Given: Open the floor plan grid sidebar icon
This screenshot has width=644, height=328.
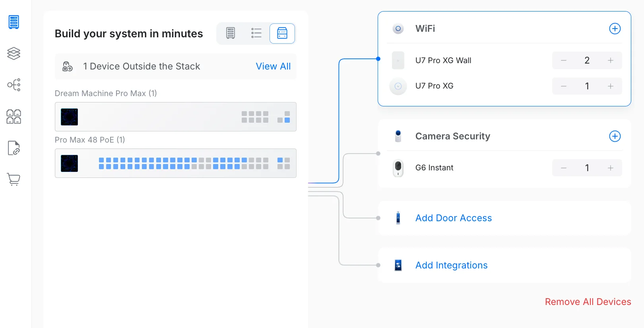Looking at the screenshot, I should coord(14,116).
